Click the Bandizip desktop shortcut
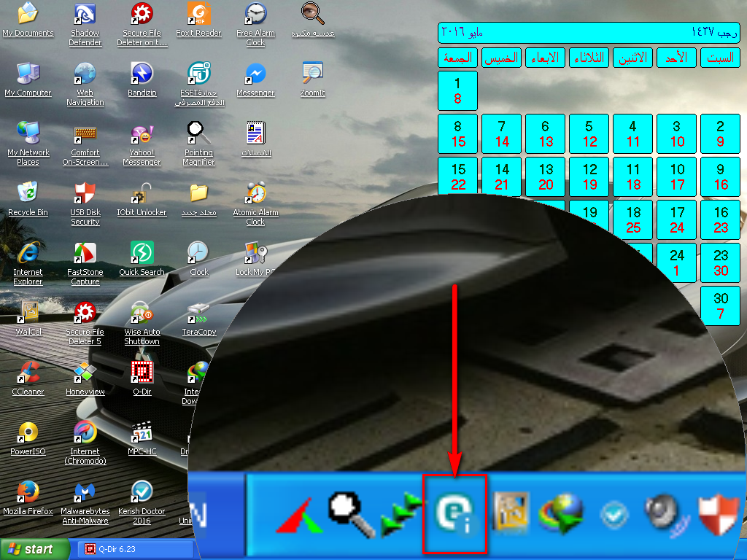 pos(142,80)
